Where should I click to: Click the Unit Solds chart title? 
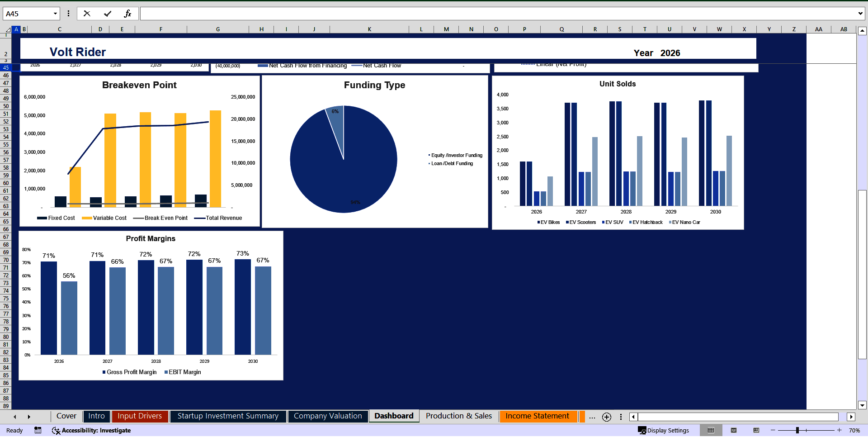618,84
